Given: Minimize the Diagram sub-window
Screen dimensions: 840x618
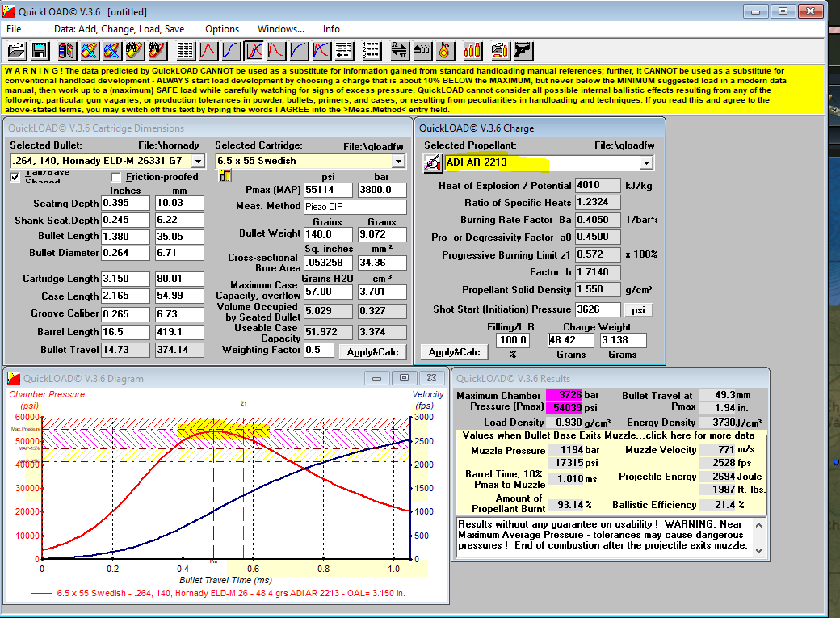Looking at the screenshot, I should point(376,378).
